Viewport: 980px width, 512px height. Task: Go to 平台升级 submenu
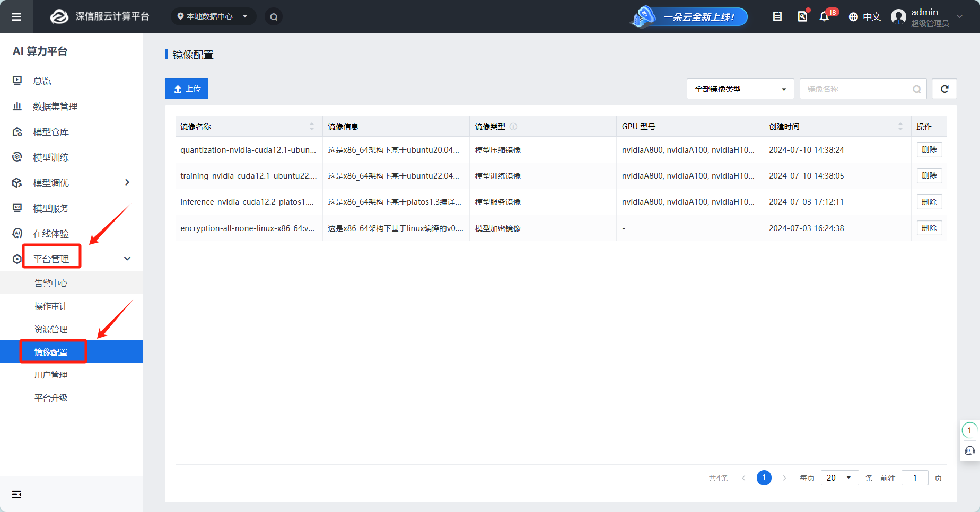51,398
